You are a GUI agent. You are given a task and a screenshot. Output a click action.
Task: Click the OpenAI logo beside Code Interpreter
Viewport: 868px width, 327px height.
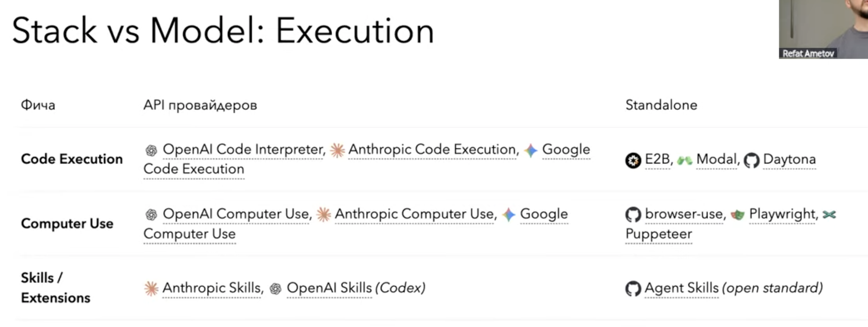click(151, 150)
